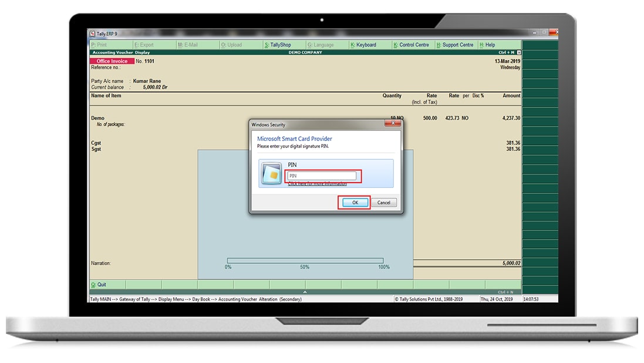Open TallyShop from the top bar
Viewport: 644px width, 363px height.
point(285,45)
